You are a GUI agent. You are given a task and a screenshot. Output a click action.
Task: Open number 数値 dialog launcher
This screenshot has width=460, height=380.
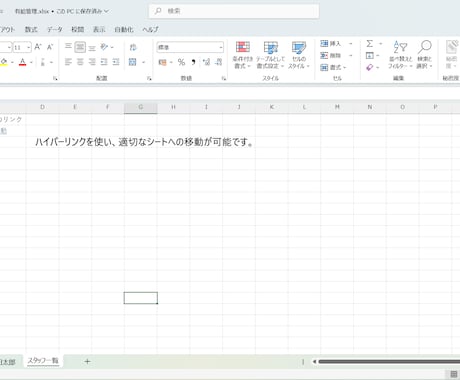(x=224, y=78)
